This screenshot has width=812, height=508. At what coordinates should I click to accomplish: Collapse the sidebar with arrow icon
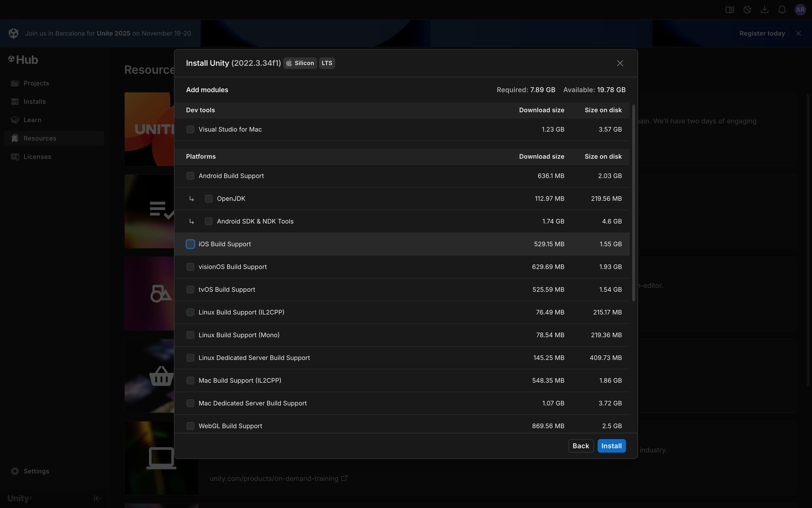tap(97, 498)
